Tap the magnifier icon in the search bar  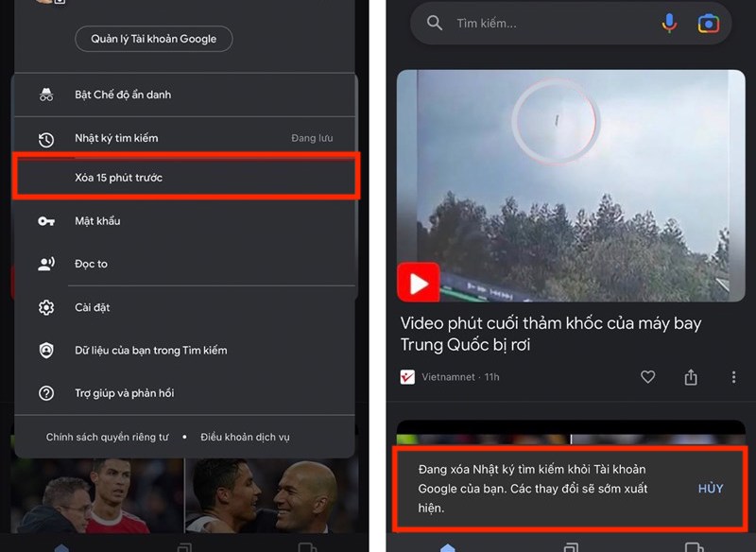[434, 23]
